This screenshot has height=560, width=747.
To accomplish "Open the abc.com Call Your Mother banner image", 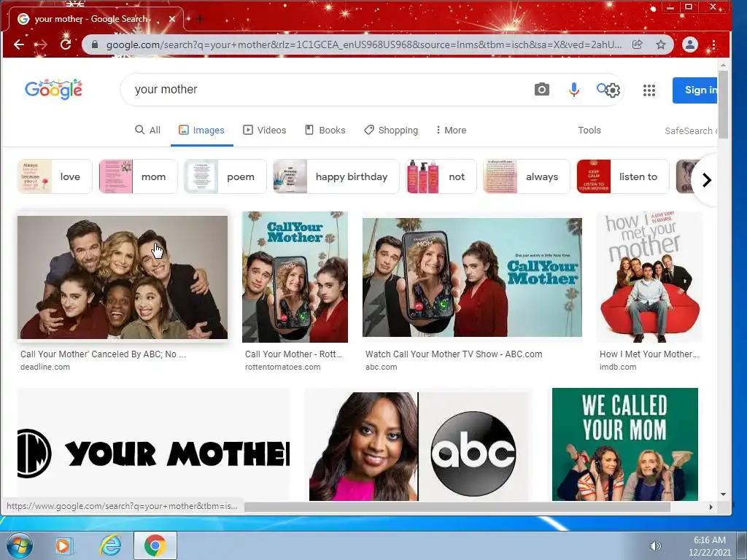I will point(472,277).
